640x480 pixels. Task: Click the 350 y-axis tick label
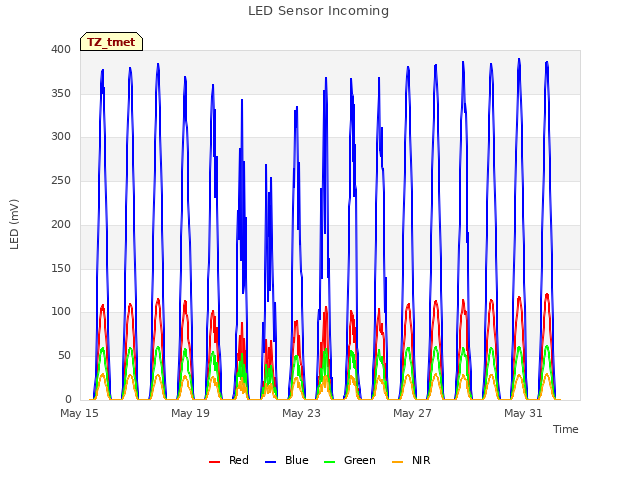pos(61,93)
